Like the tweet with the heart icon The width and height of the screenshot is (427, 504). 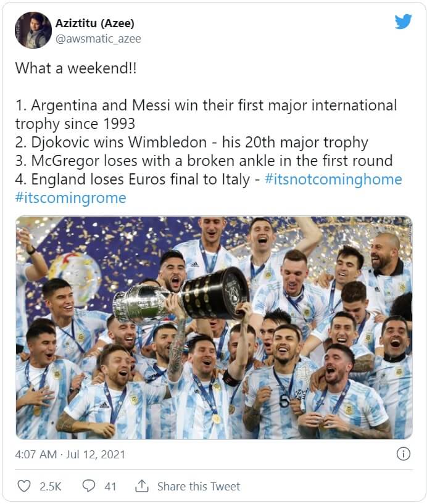coord(24,486)
